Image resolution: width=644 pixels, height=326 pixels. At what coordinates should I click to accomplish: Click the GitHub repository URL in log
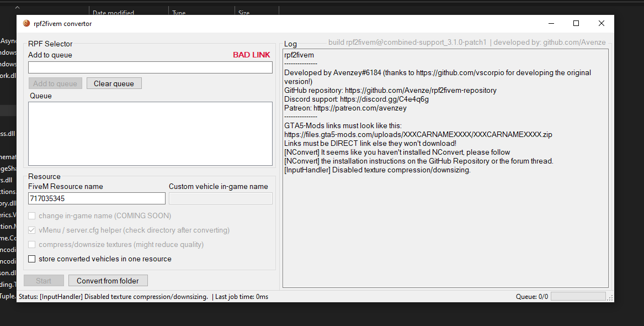coord(421,91)
